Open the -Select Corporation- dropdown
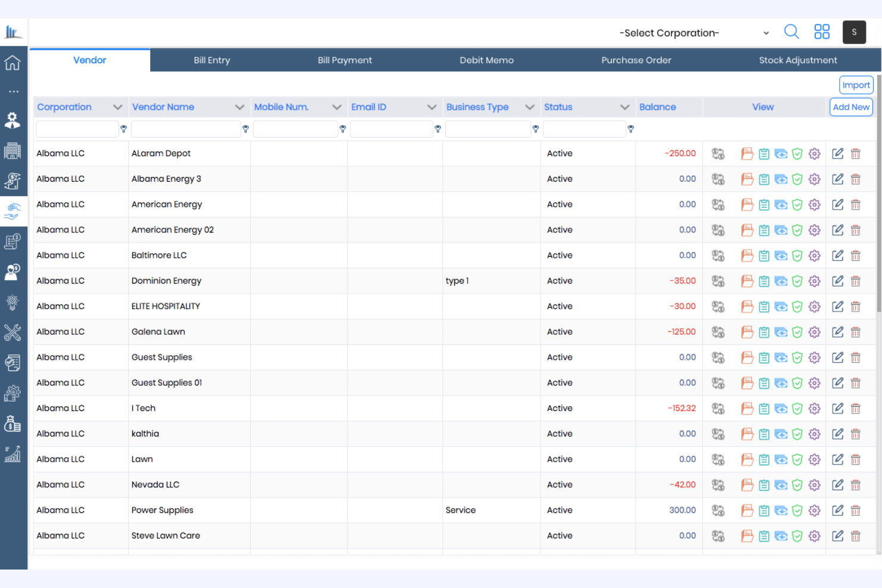Image resolution: width=882 pixels, height=588 pixels. (x=766, y=33)
